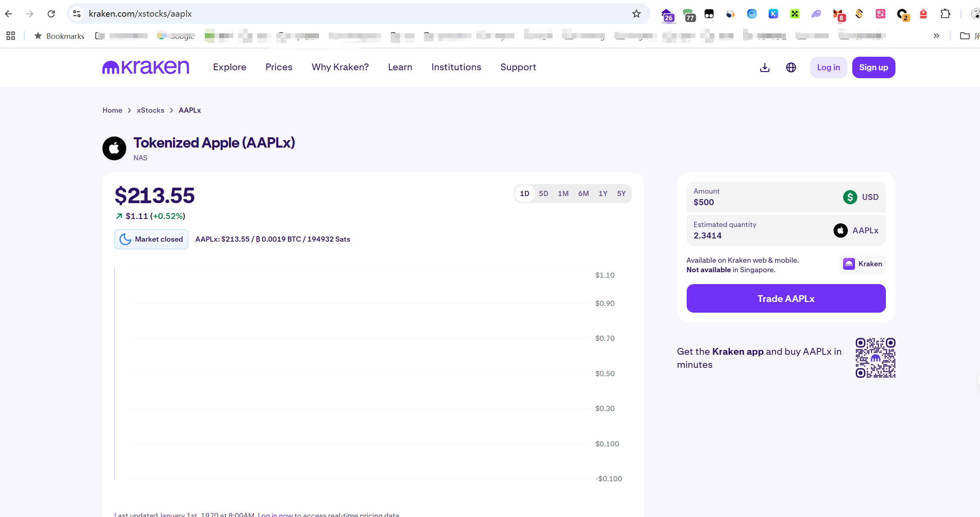Click the browser back arrow

9,14
